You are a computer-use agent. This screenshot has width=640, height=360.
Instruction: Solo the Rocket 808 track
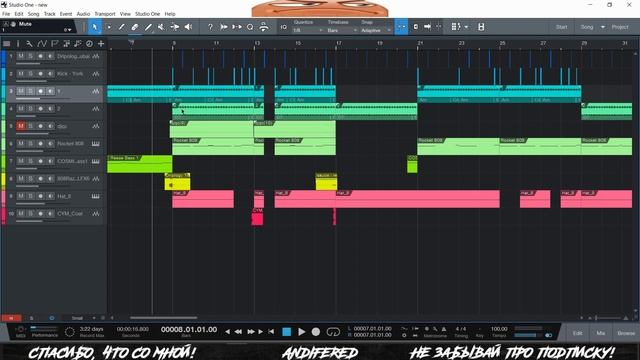point(30,144)
